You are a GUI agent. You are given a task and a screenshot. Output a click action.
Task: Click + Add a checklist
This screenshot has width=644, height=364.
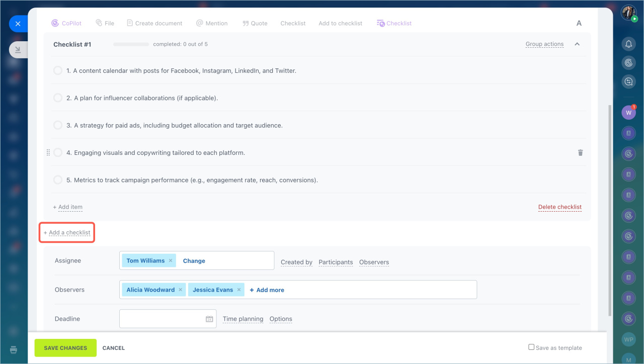[x=67, y=233]
